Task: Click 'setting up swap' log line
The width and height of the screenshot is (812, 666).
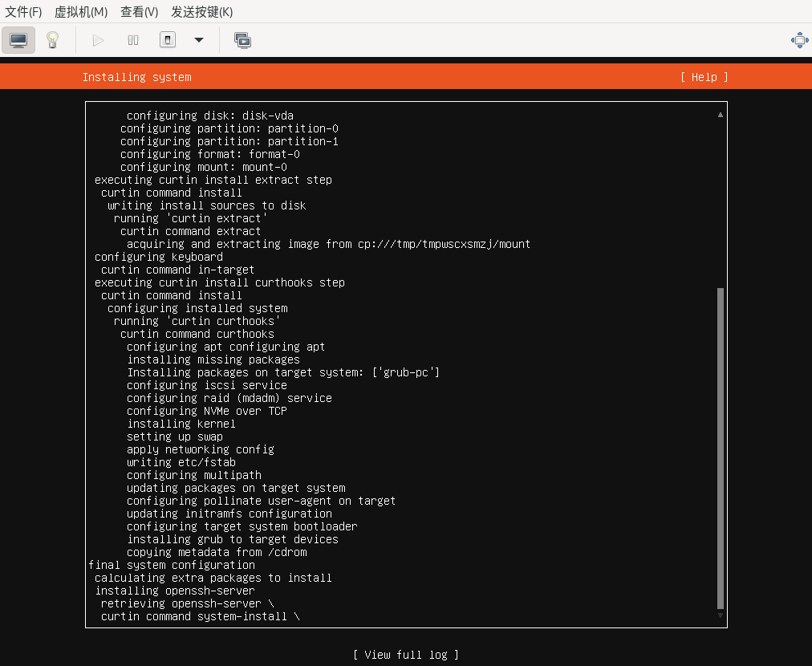Action: click(x=175, y=437)
